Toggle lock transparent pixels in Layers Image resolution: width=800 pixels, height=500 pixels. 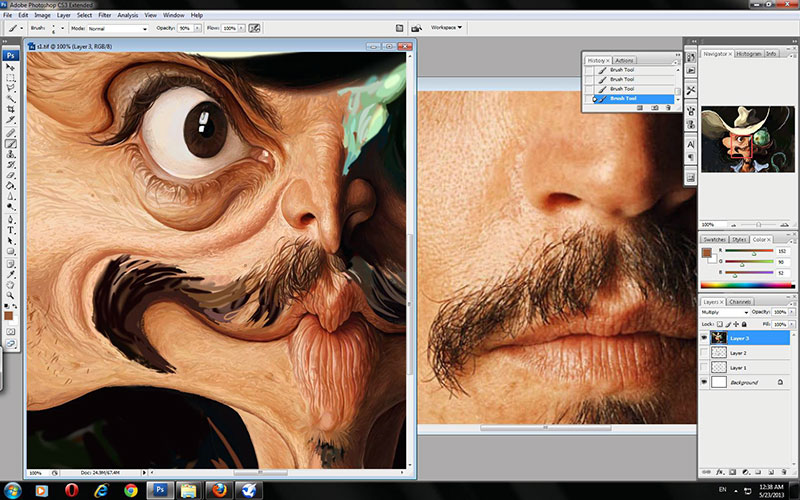[720, 324]
